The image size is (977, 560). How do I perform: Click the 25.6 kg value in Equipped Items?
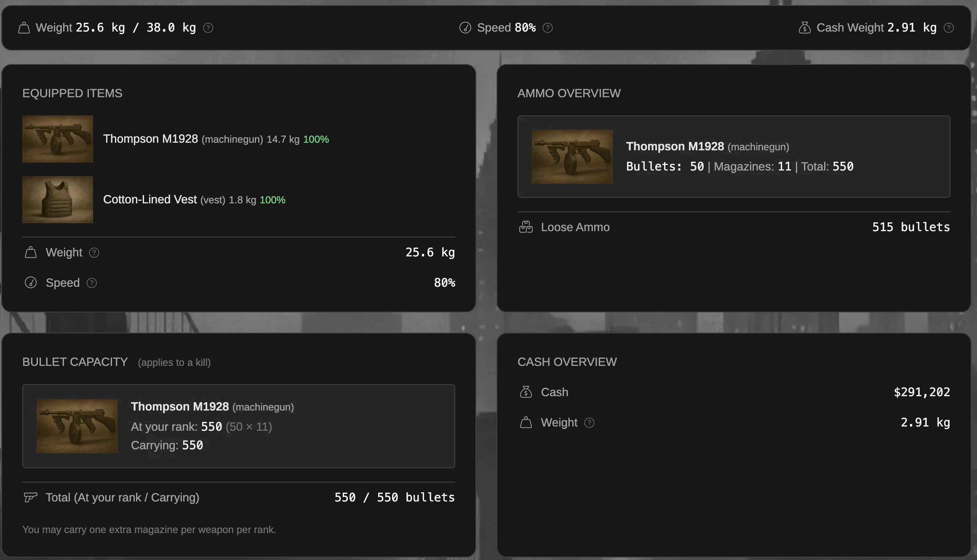click(430, 253)
